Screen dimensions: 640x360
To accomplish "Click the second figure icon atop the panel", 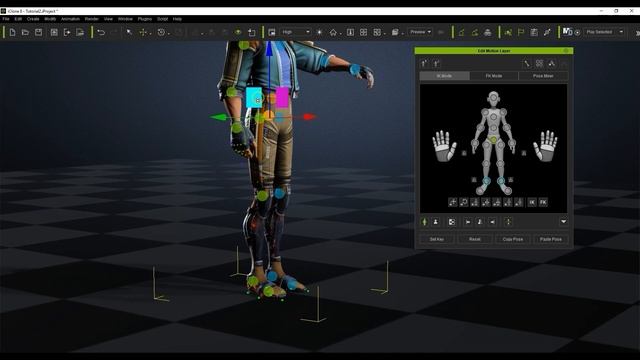I will [x=436, y=63].
